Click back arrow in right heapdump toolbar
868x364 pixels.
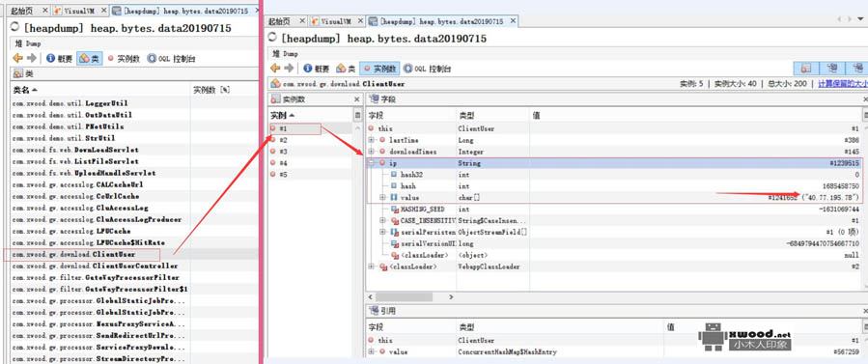click(x=275, y=69)
